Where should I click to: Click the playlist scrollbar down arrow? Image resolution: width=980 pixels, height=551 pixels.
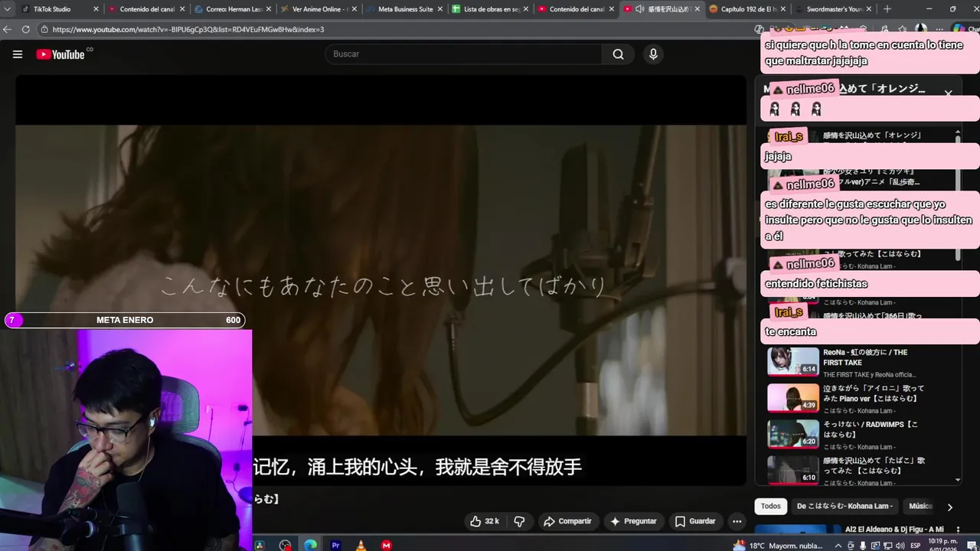click(x=957, y=480)
